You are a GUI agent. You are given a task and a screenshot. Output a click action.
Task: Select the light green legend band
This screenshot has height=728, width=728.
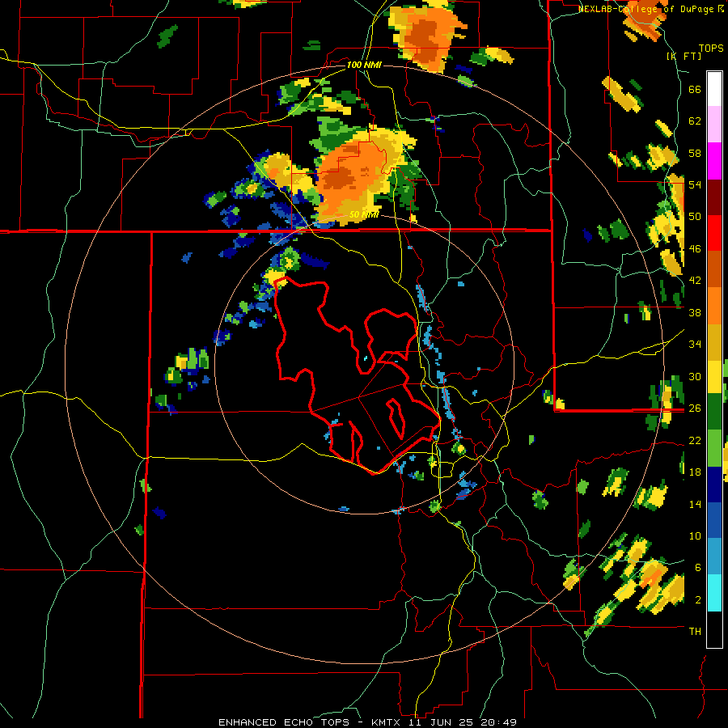tap(714, 448)
